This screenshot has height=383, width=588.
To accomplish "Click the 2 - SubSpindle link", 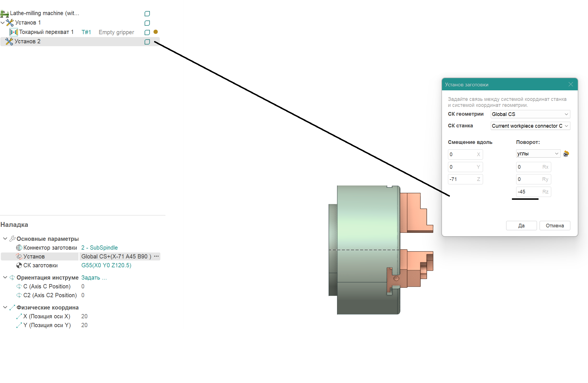I will (100, 248).
